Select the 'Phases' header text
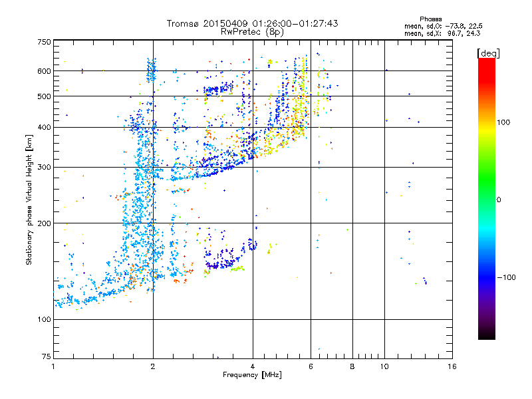Screen dimensions: 532x399 (430, 19)
